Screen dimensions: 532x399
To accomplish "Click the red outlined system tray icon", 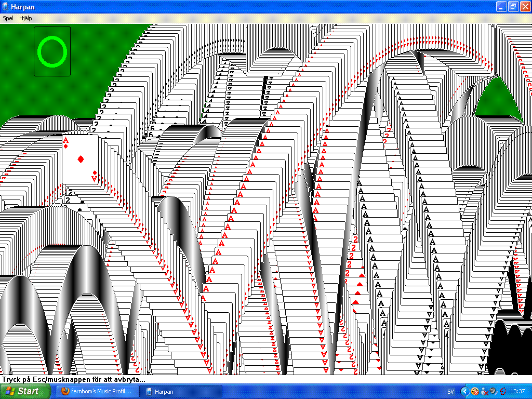I will (502, 391).
